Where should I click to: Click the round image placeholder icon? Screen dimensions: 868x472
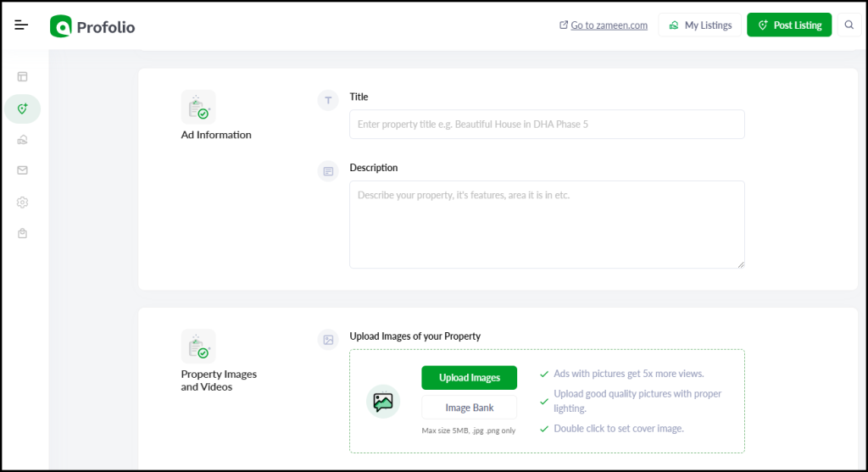[383, 402]
